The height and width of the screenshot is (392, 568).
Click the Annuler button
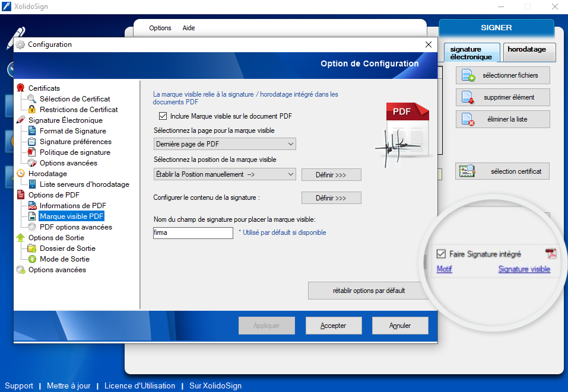coord(400,326)
